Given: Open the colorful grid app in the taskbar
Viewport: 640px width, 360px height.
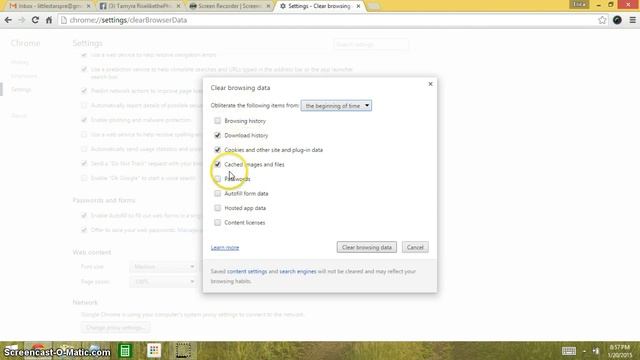Looking at the screenshot, I should [x=154, y=351].
